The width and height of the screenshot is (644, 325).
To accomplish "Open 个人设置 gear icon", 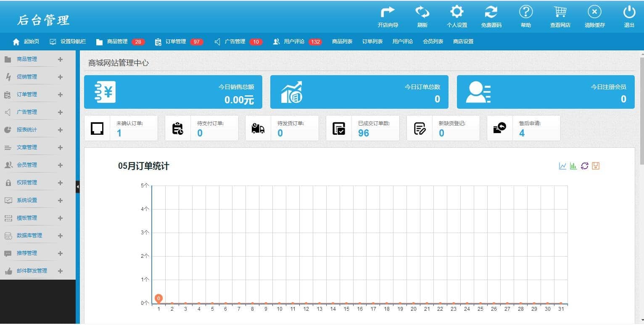I will (x=457, y=12).
